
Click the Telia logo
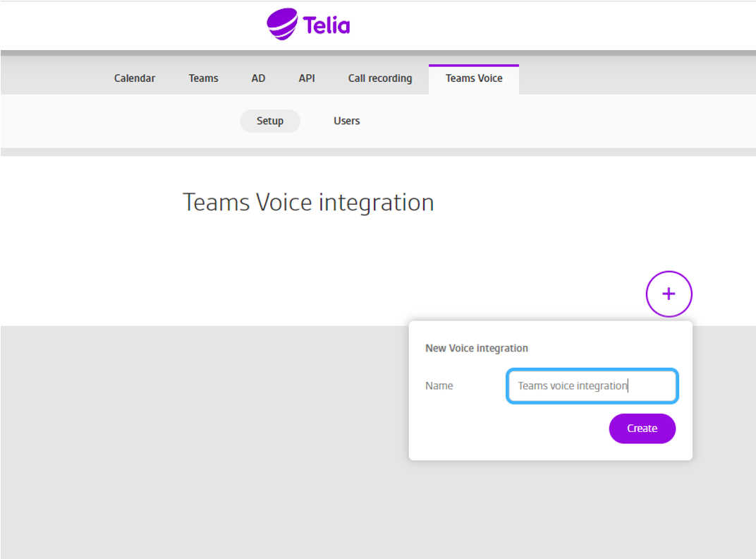309,24
